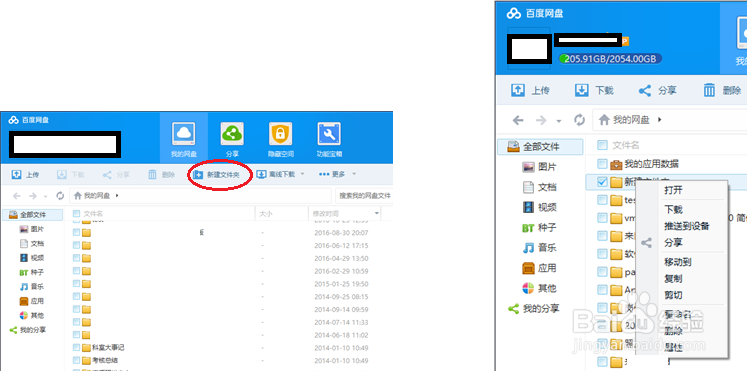The width and height of the screenshot is (747, 371).
Task: Go forward using left window's forward arrow
Action: (32, 196)
